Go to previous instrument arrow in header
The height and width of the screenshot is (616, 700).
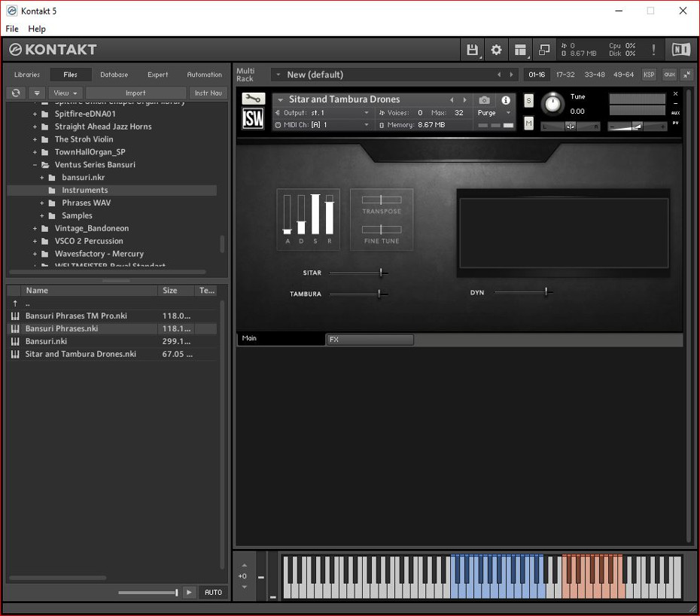click(452, 99)
